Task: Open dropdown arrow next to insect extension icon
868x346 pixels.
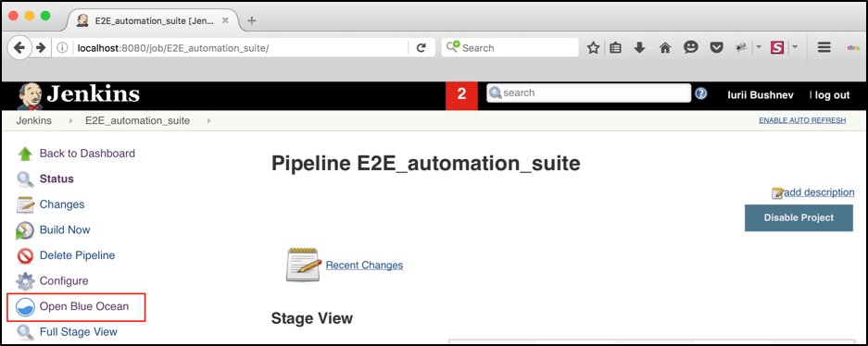Action: coord(759,47)
